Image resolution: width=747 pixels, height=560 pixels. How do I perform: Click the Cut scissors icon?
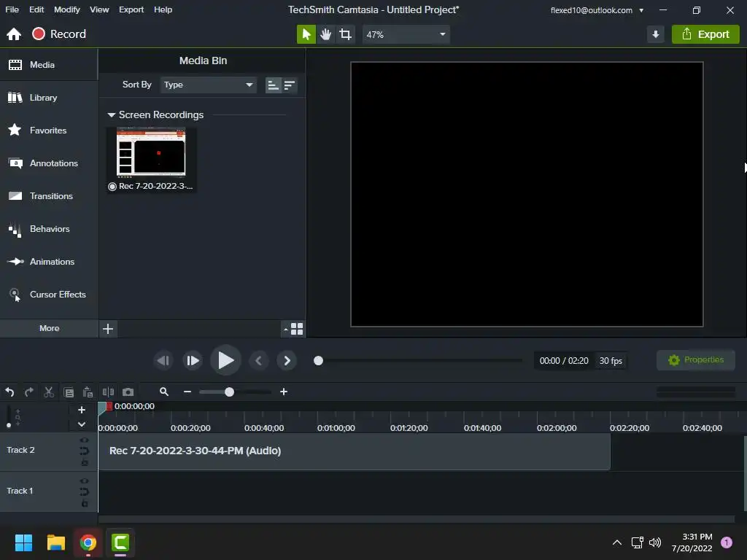(49, 392)
